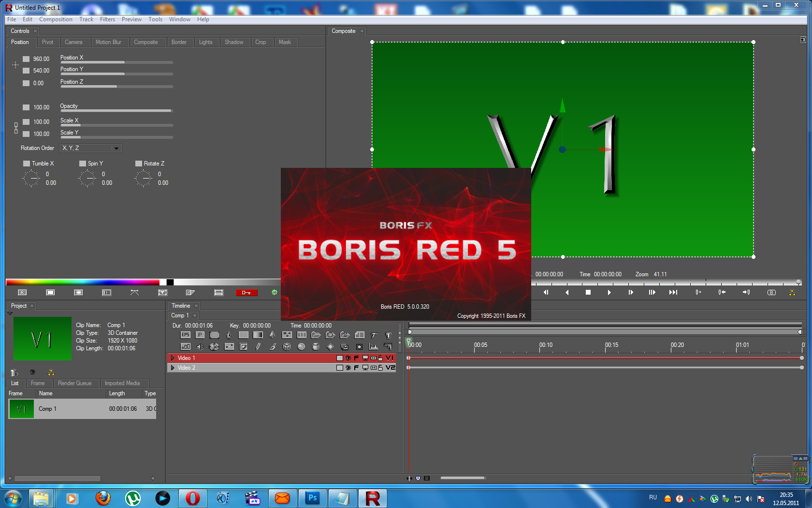Click the sphere icon in timeline toolbar
Image resolution: width=812 pixels, height=508 pixels.
[x=302, y=347]
